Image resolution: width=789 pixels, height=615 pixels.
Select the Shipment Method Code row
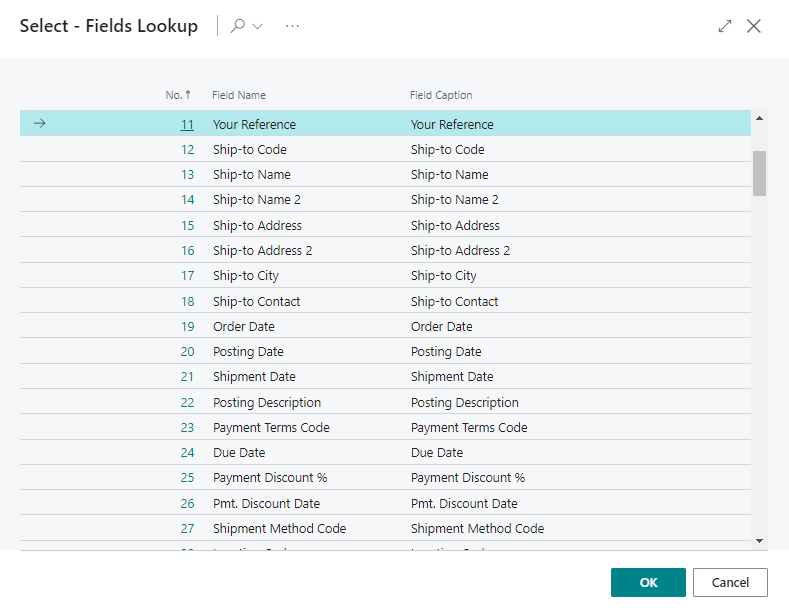coord(279,528)
